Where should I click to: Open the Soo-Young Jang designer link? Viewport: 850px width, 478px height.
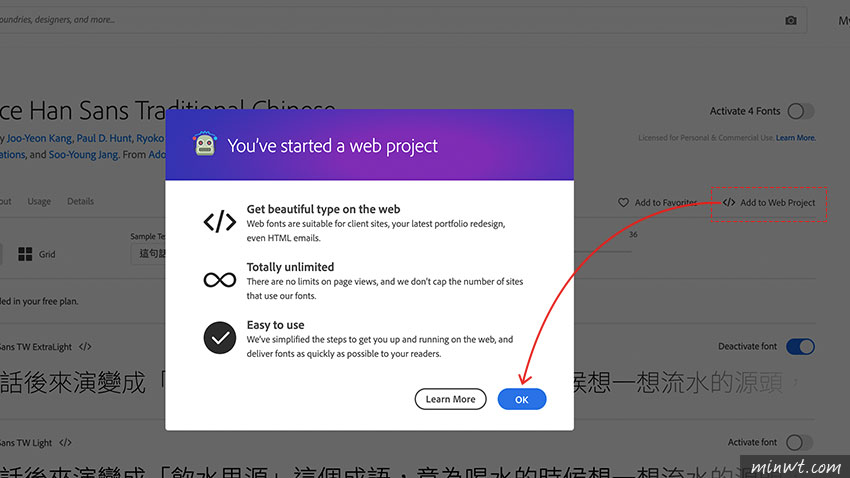tap(83, 154)
